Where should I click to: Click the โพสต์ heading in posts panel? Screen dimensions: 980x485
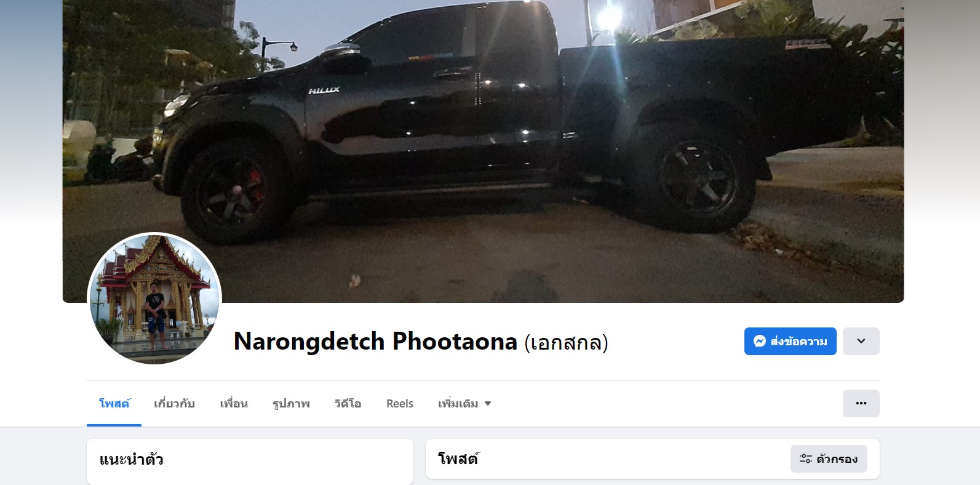coord(458,459)
